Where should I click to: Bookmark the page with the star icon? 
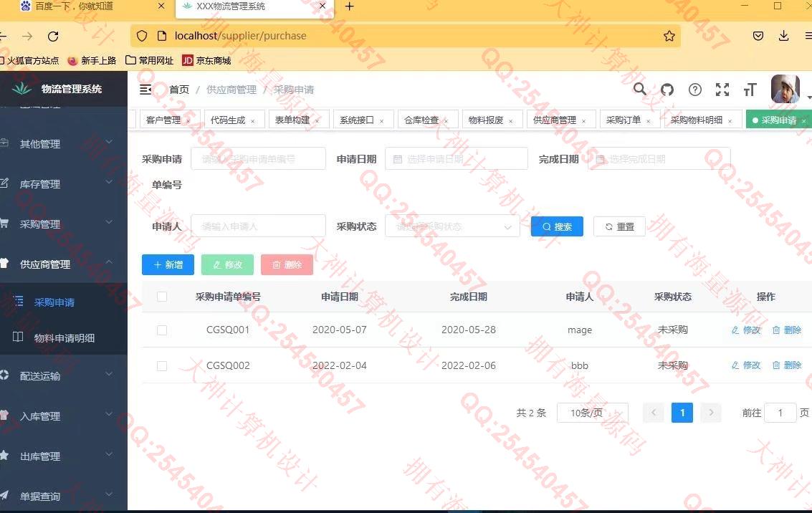(669, 36)
